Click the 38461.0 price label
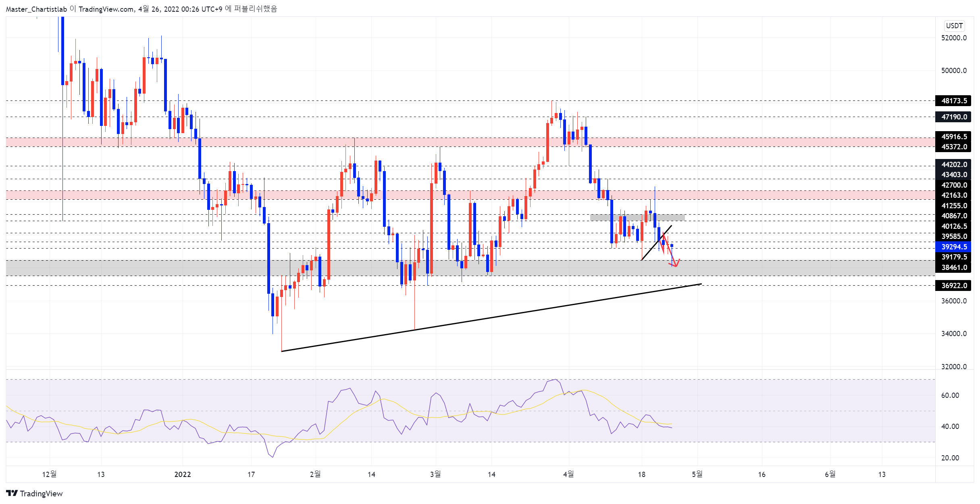Image resolution: width=980 pixels, height=504 pixels. coord(953,268)
